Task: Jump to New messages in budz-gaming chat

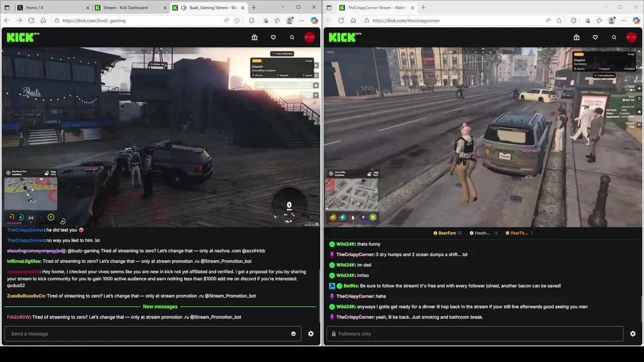Action: point(160,307)
